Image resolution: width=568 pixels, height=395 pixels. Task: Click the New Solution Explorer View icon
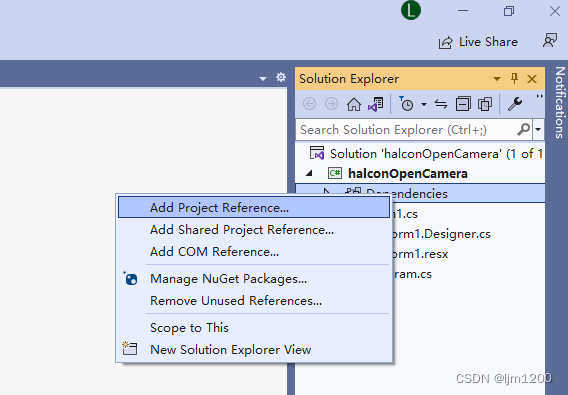tap(130, 348)
